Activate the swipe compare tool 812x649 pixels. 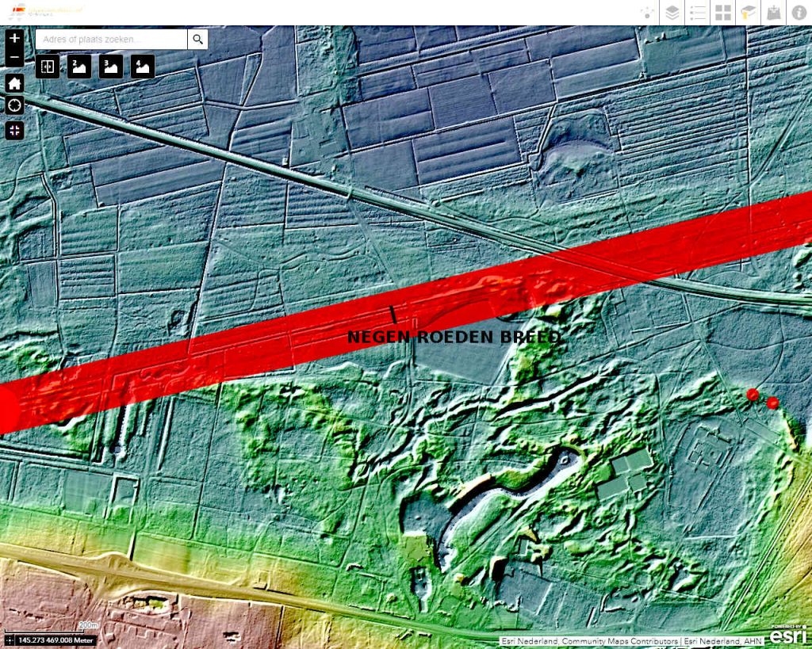(48, 67)
